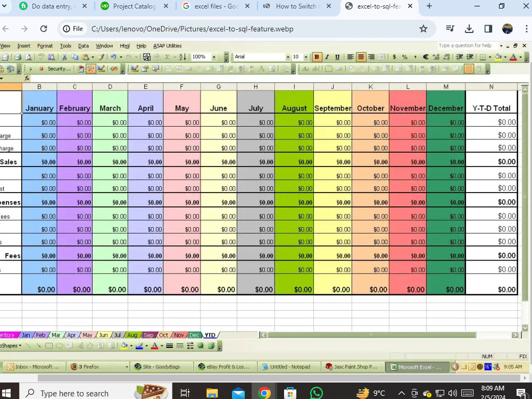Viewport: 532px width, 399px height.
Task: Click the Type a question for help box
Action: (465, 46)
